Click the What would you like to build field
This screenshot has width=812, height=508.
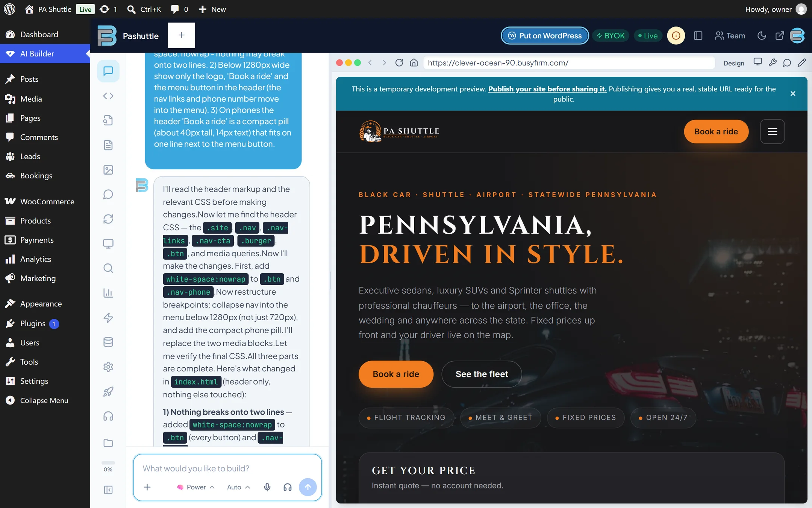tap(227, 468)
